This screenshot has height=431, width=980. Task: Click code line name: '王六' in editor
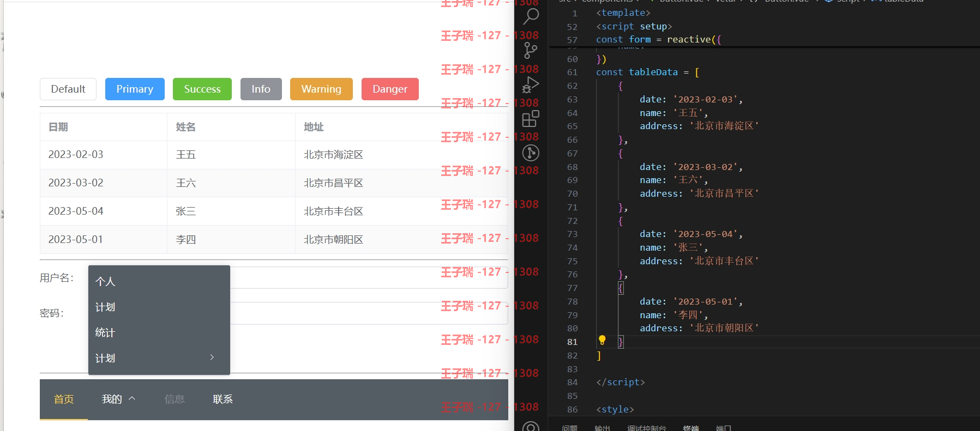click(674, 180)
